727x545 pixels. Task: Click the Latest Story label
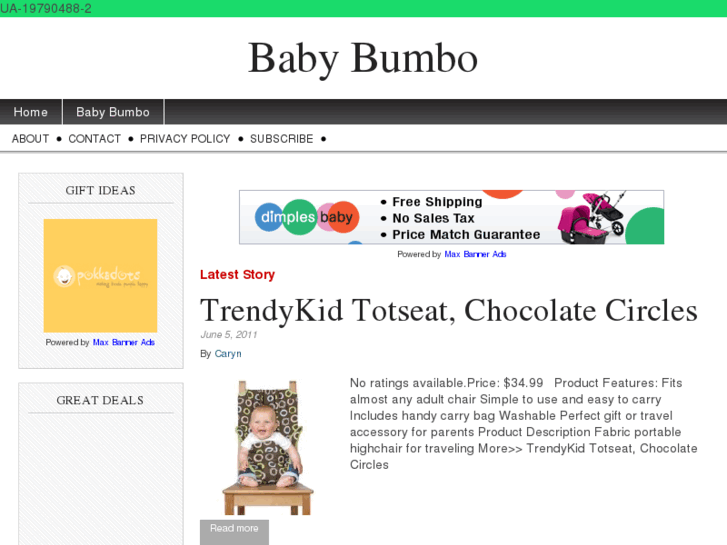coord(237,275)
